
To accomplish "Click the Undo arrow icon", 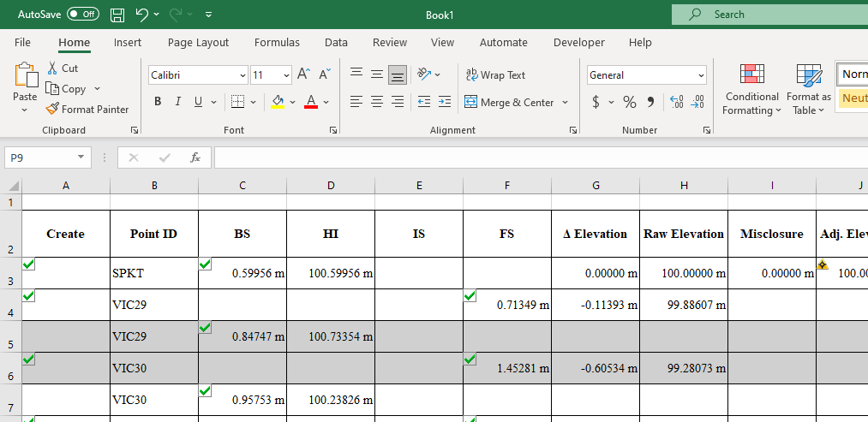I will point(142,15).
